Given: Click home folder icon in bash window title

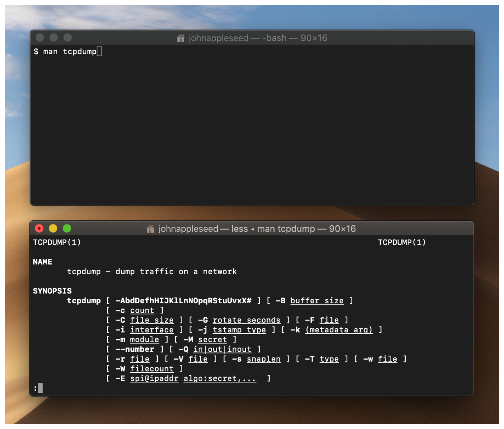Looking at the screenshot, I should click(x=180, y=38).
